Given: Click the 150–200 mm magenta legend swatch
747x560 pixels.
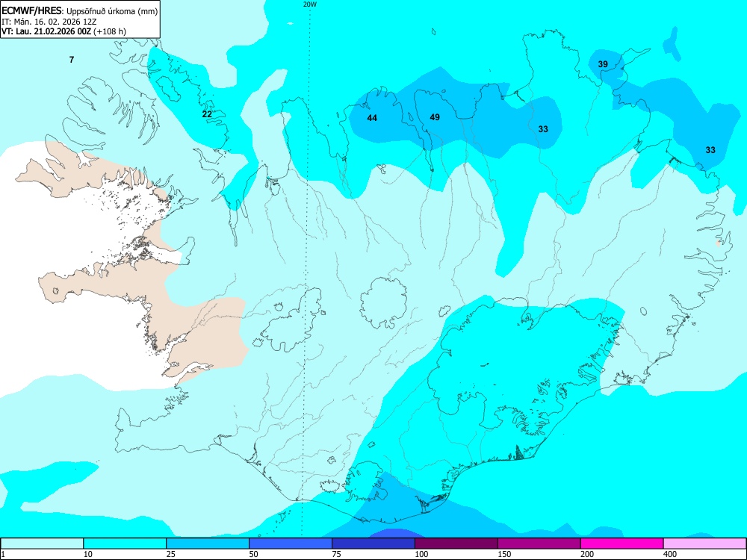Looking at the screenshot, I should tap(539, 544).
